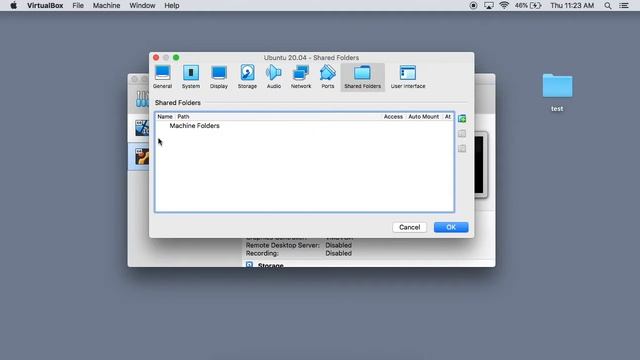This screenshot has height=360, width=640.
Task: Click the Name column header
Action: 165,117
